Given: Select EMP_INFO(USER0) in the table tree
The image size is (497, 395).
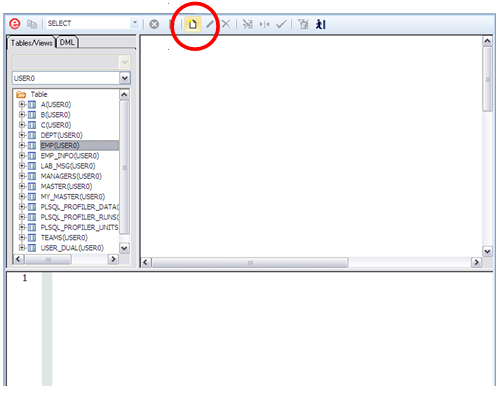Looking at the screenshot, I should pyautogui.click(x=70, y=156).
